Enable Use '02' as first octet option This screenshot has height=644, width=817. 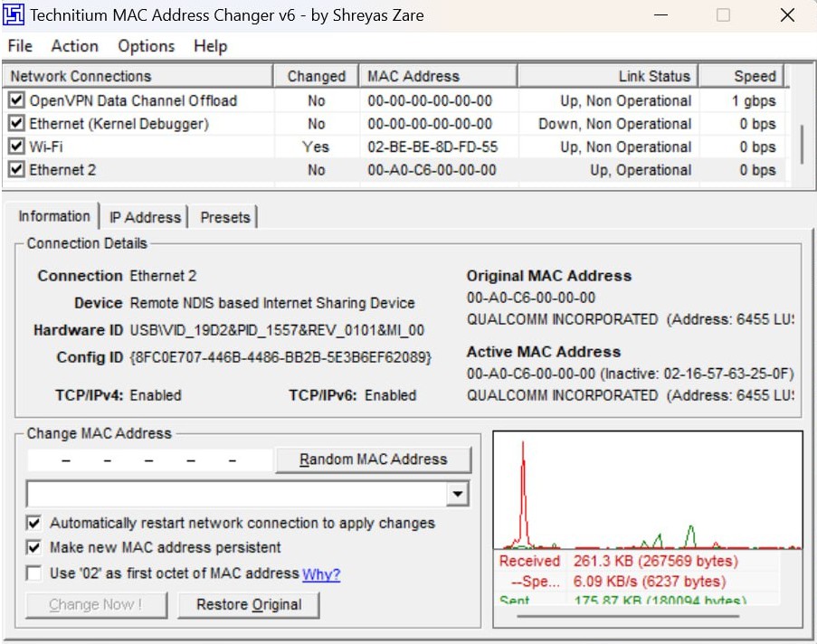pos(33,573)
